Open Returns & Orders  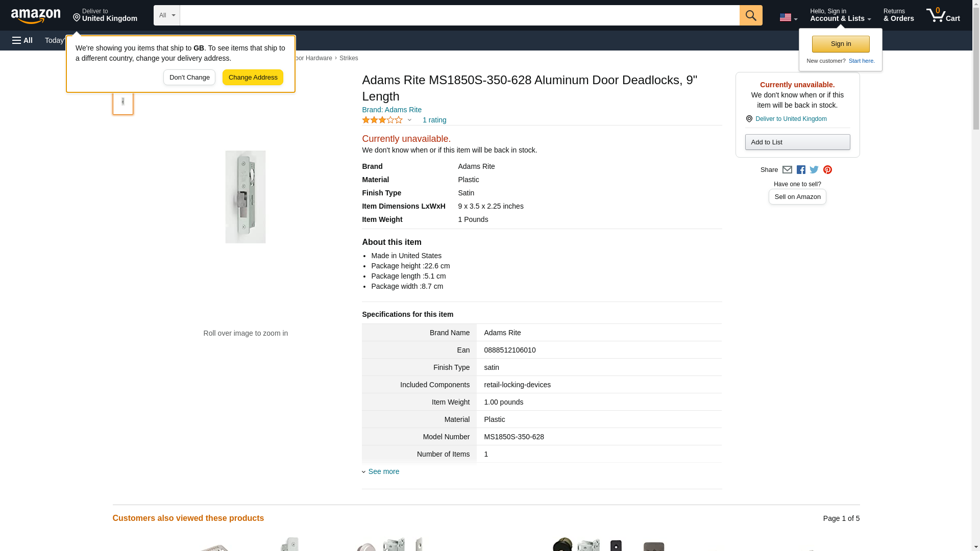pyautogui.click(x=898, y=15)
